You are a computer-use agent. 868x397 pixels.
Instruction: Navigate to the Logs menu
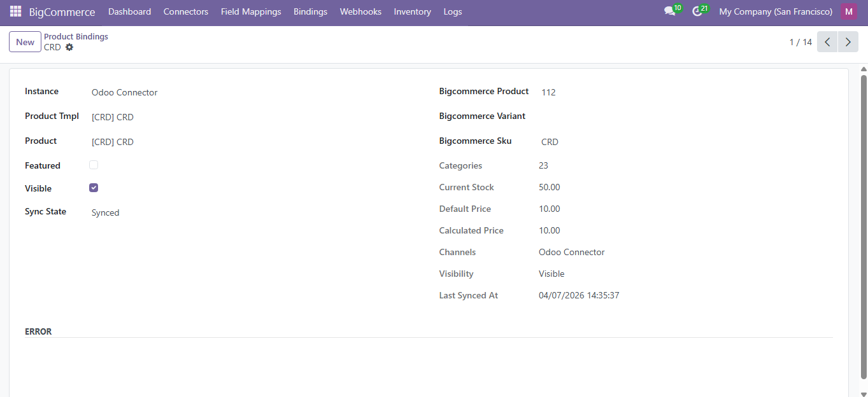[x=452, y=11]
